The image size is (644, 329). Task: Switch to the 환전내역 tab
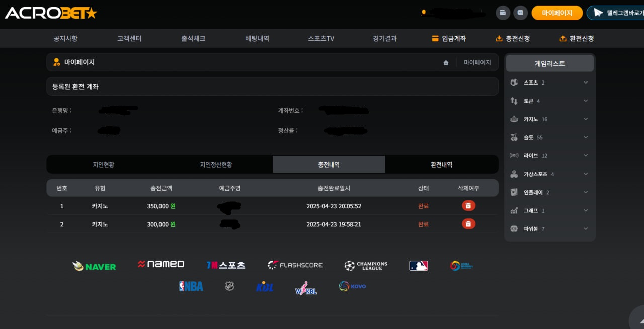441,164
